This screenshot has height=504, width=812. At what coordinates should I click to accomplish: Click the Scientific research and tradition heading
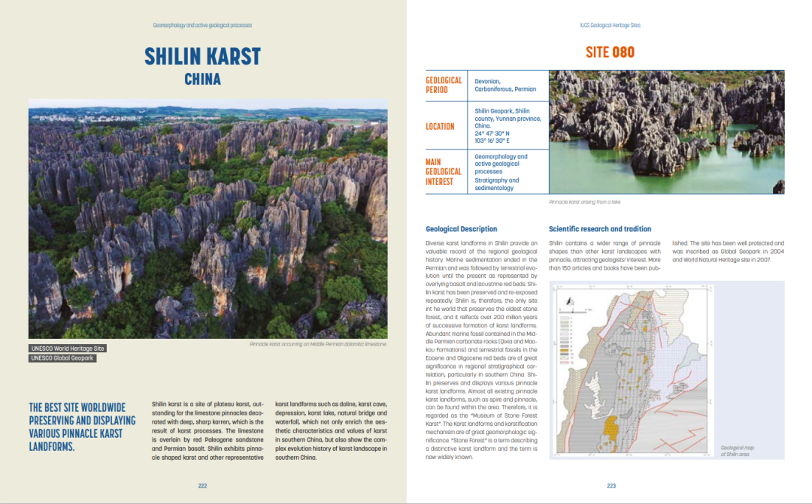click(600, 229)
